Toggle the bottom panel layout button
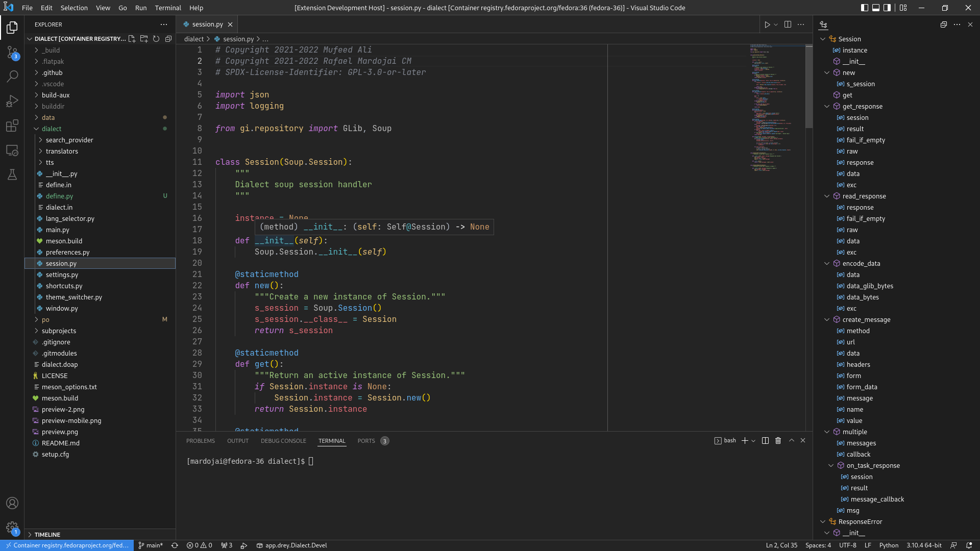980x551 pixels. point(876,8)
